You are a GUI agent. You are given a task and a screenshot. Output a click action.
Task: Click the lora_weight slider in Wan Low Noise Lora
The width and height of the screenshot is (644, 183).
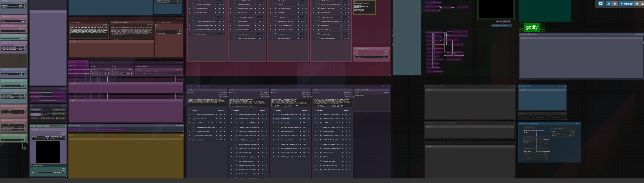[371, 57]
